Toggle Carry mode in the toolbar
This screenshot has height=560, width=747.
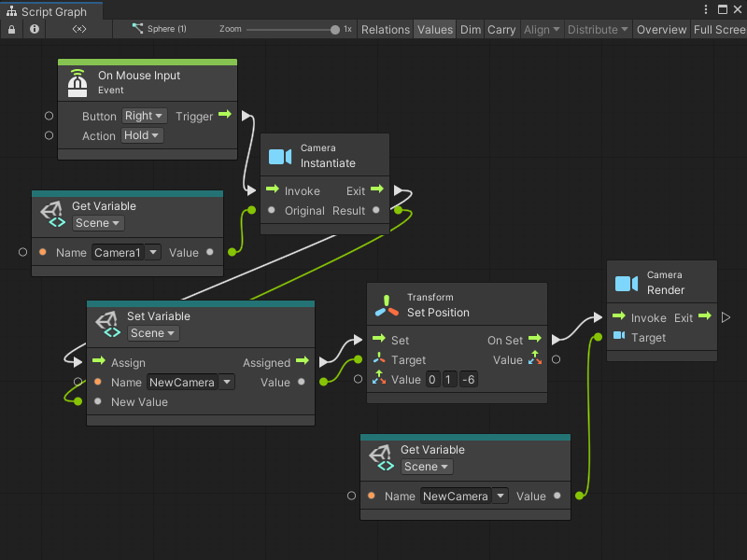point(501,29)
